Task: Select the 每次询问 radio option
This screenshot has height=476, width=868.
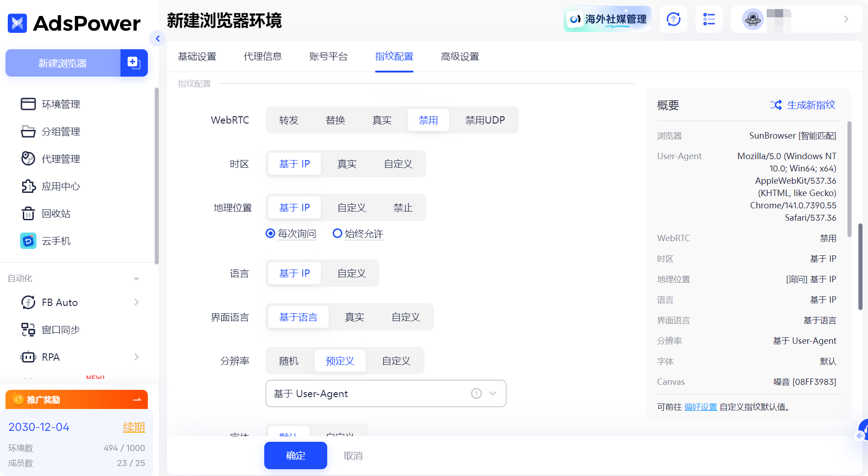Action: (270, 233)
